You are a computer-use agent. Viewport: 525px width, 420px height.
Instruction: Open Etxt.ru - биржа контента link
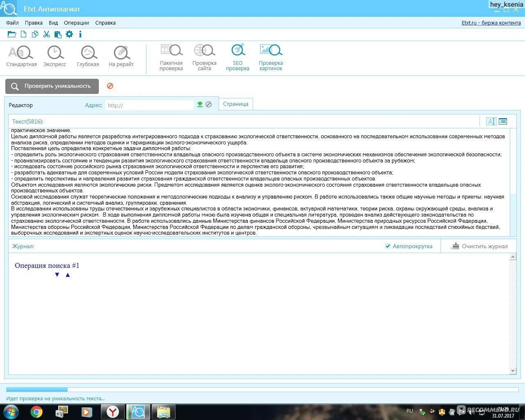point(491,23)
